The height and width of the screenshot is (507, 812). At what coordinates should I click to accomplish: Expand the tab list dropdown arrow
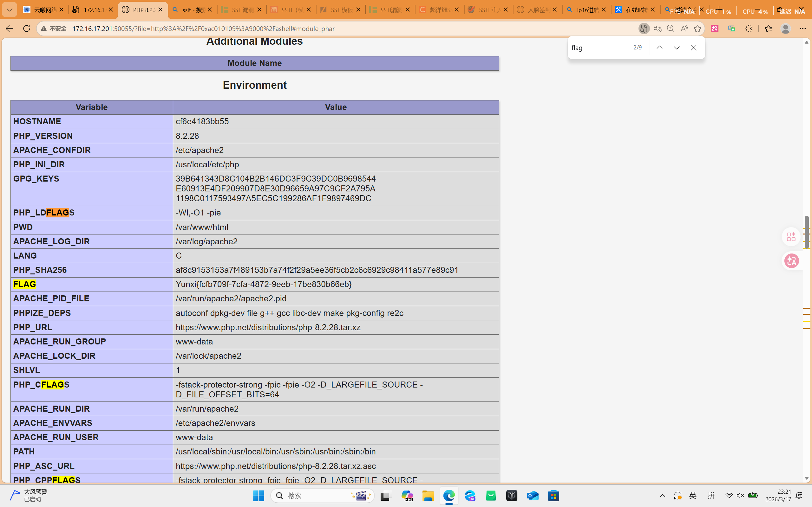(10, 10)
